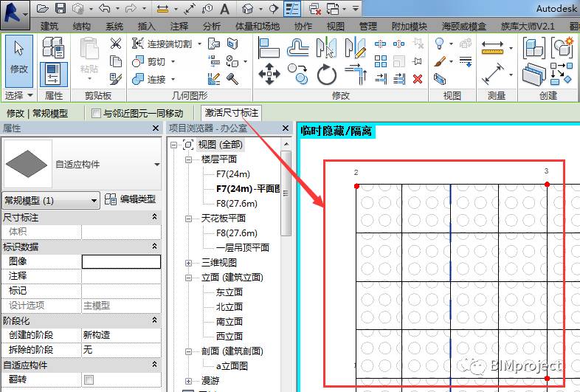Viewport: 580px width, 392px height.
Task: Expand the 漫游 tree node
Action: point(189,381)
